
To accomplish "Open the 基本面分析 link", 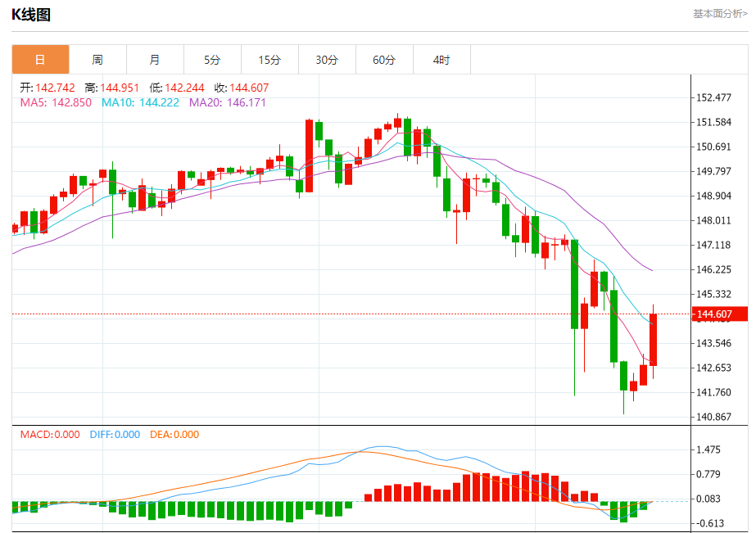I will 720,13.
